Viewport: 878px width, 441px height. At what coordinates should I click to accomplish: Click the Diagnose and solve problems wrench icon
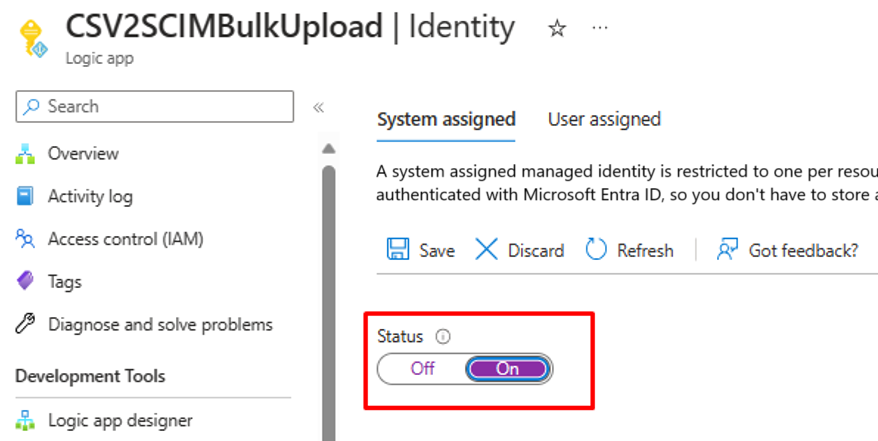coord(25,324)
